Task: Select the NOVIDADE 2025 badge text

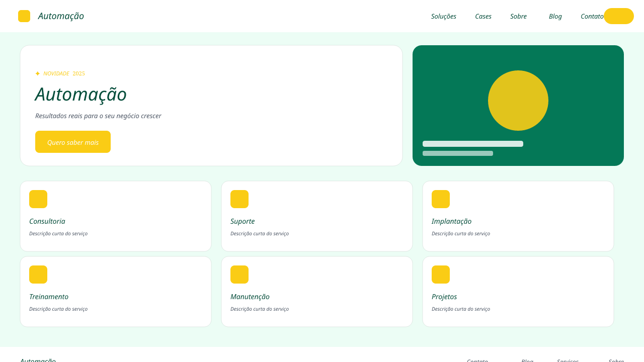Action: (x=64, y=73)
